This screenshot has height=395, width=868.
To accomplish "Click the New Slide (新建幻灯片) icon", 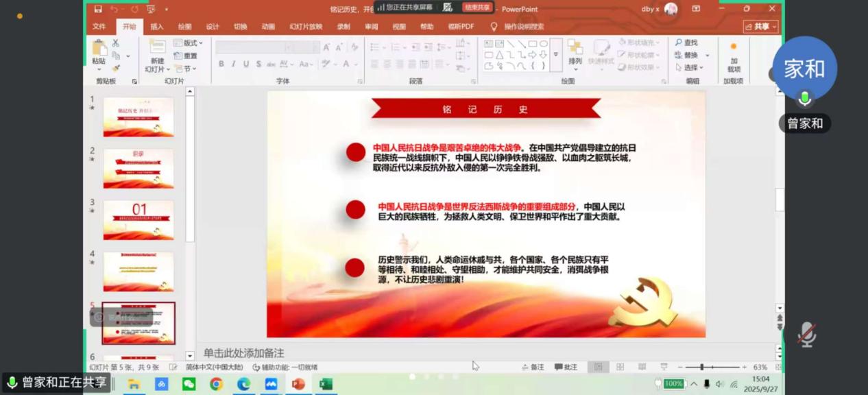I will click(x=157, y=48).
